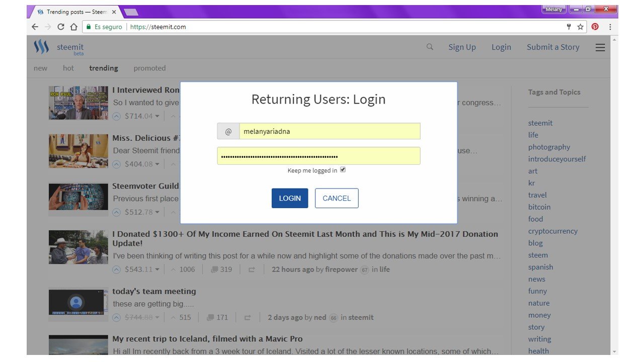The width and height of the screenshot is (644, 362).
Task: Upvote the $512.78 Steemvoter Guild post
Action: (x=116, y=212)
